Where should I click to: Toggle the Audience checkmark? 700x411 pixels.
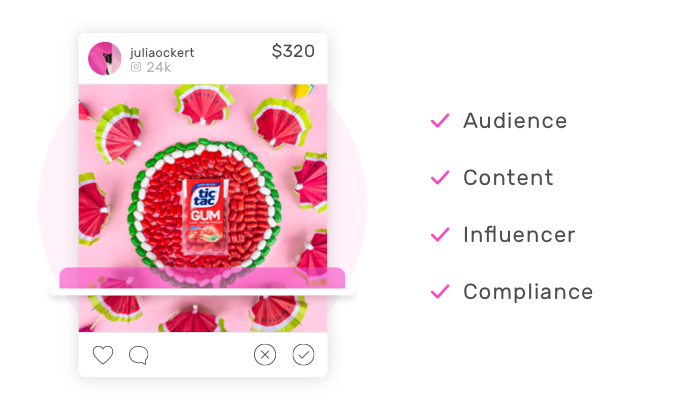point(440,121)
